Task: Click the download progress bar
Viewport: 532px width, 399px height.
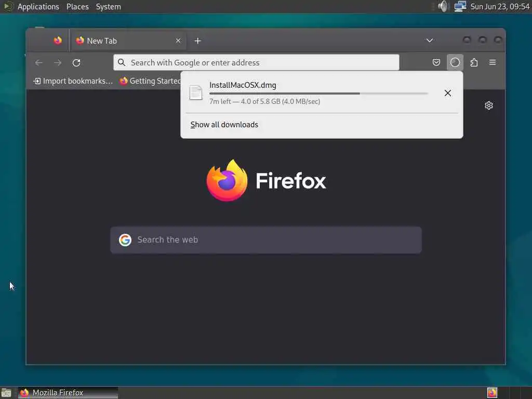Action: (318, 94)
